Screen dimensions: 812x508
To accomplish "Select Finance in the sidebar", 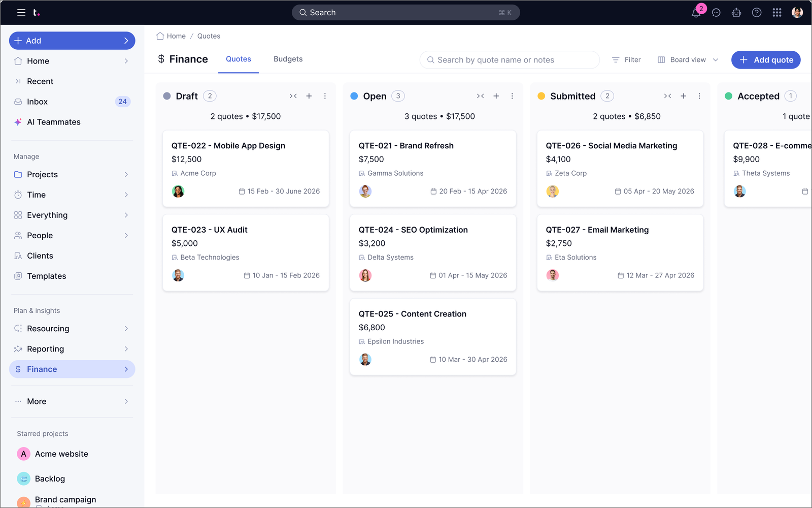I will 72,369.
